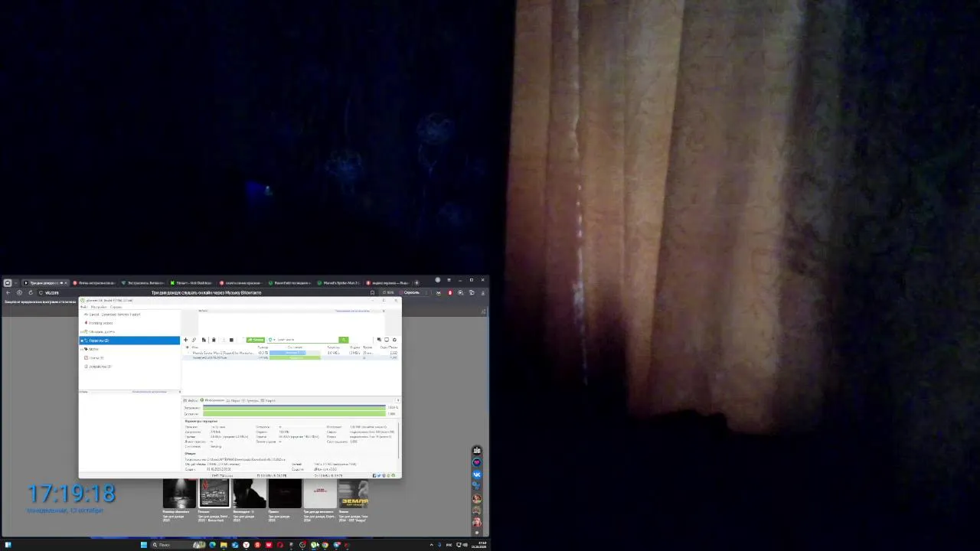Sort by the Состояние column header

click(x=296, y=347)
